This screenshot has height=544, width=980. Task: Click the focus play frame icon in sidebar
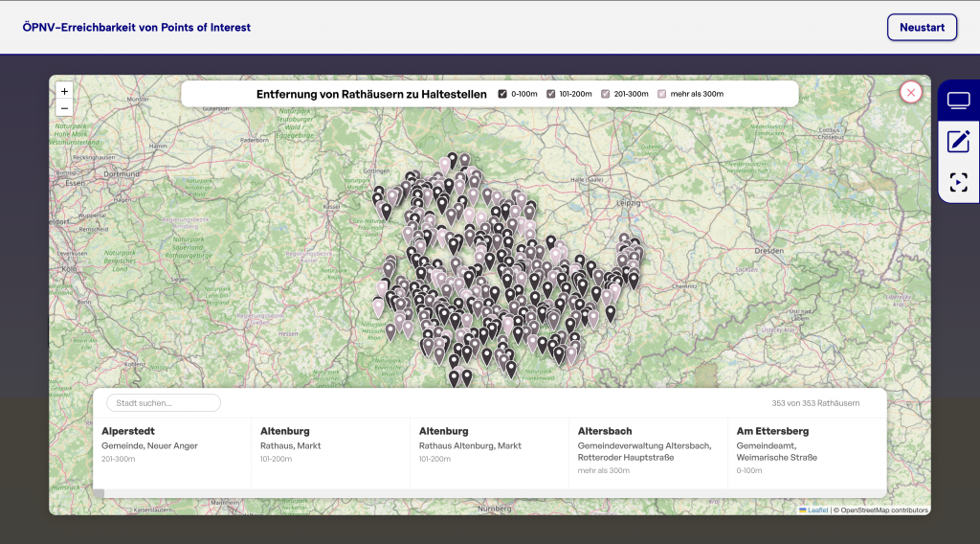958,183
